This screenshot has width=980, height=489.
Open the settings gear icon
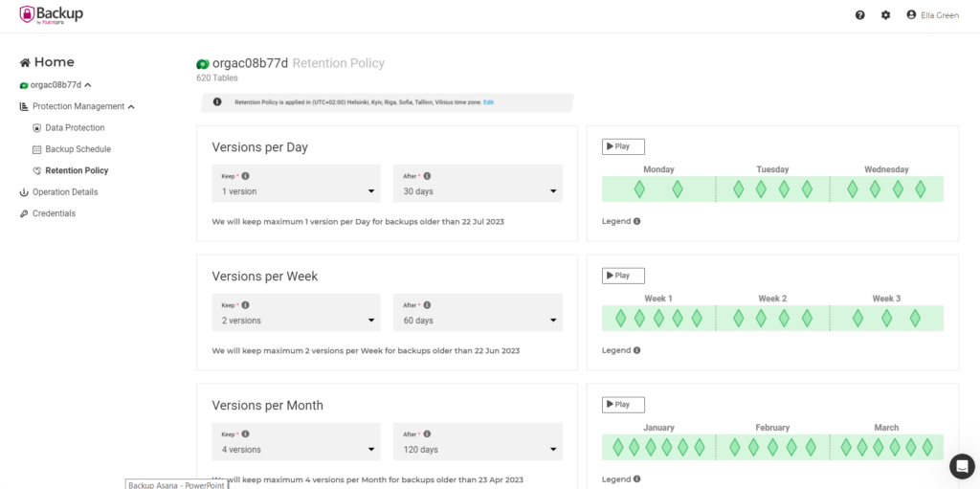click(885, 15)
